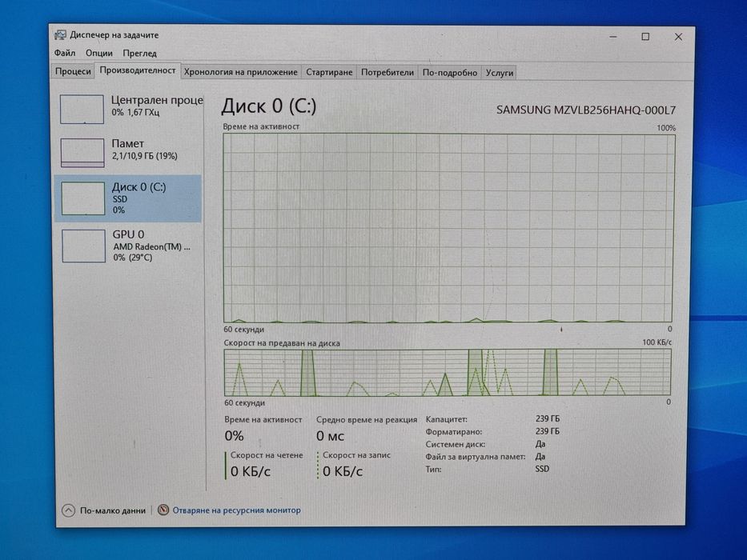This screenshot has height=560, width=747.
Task: Click the Тип SSD value
Action: tap(542, 469)
